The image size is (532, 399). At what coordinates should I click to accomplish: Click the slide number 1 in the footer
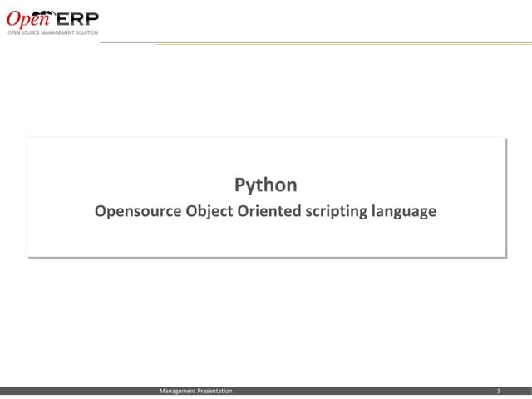(x=497, y=391)
